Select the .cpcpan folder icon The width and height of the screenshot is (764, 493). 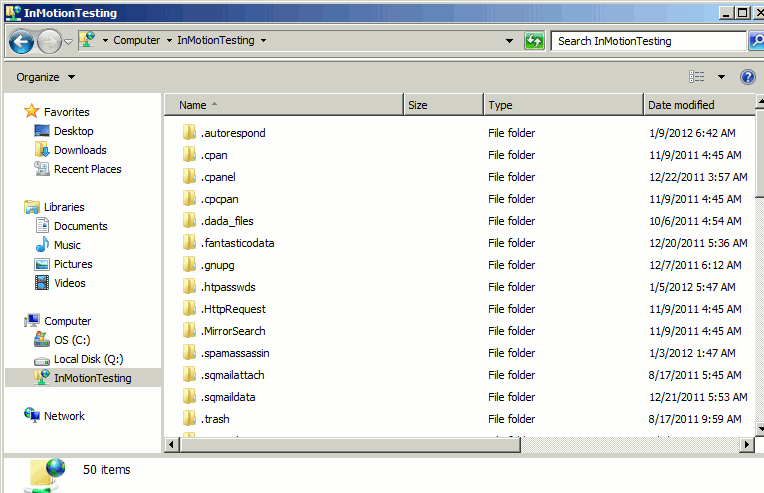coord(190,198)
